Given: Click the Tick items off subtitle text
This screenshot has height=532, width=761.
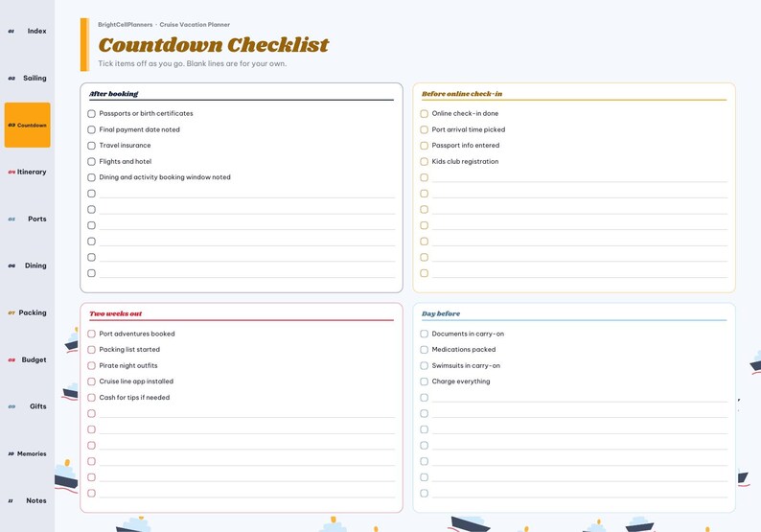Looking at the screenshot, I should tap(193, 63).
